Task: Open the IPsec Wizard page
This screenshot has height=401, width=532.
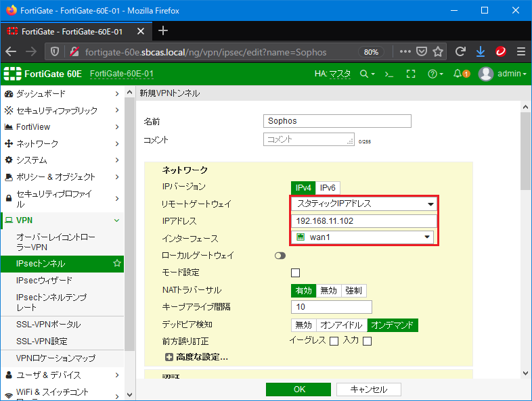Action: click(x=62, y=281)
